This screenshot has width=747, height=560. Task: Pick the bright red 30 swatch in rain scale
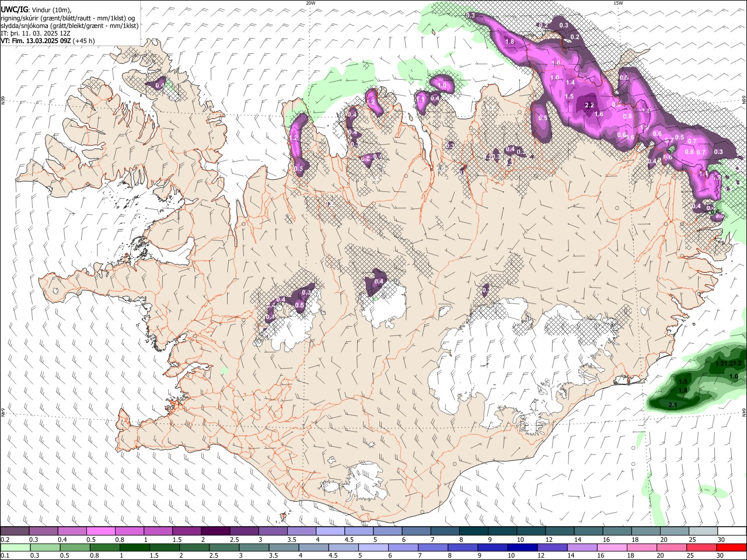click(731, 548)
